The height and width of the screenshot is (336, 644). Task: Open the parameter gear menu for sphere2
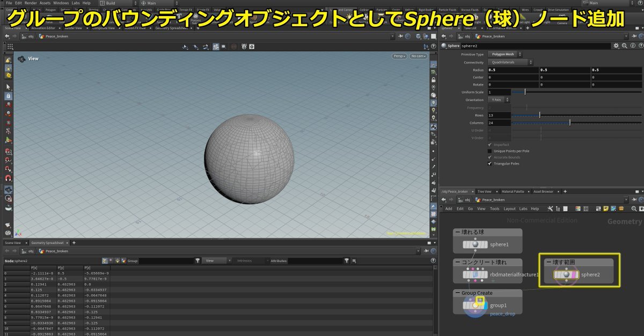click(x=616, y=46)
